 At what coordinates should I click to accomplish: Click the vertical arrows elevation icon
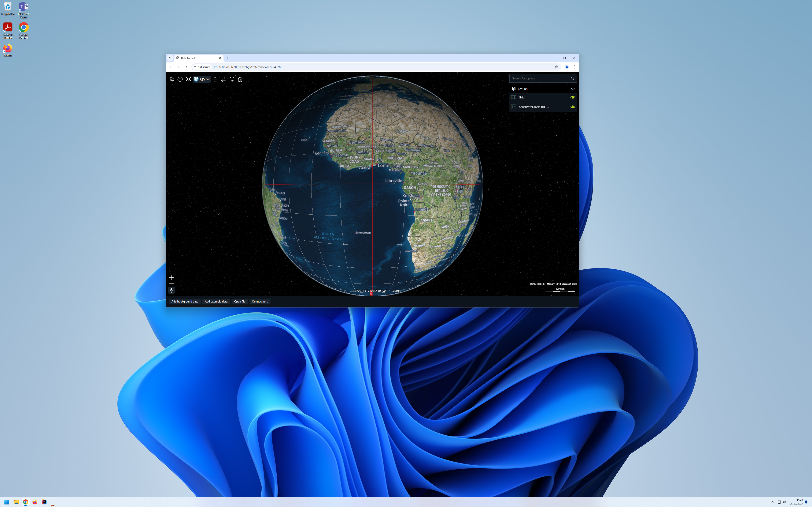click(215, 79)
